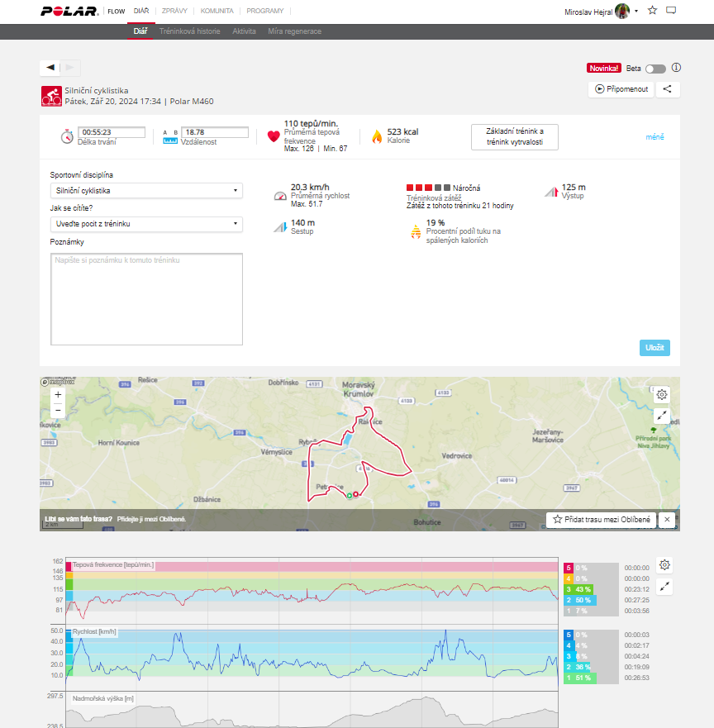The image size is (714, 728).
Task: Close the favorite route banner
Action: (x=667, y=520)
